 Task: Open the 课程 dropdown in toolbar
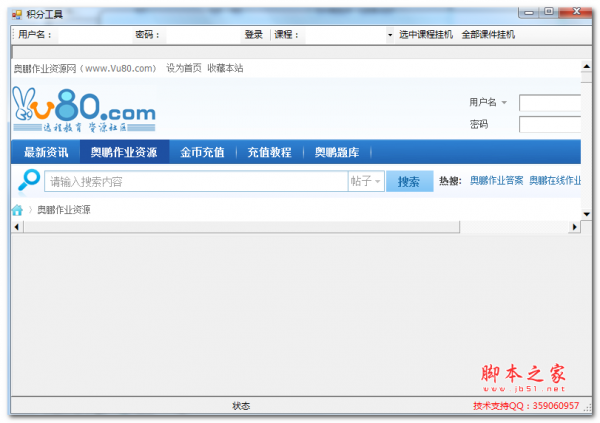pyautogui.click(x=390, y=35)
